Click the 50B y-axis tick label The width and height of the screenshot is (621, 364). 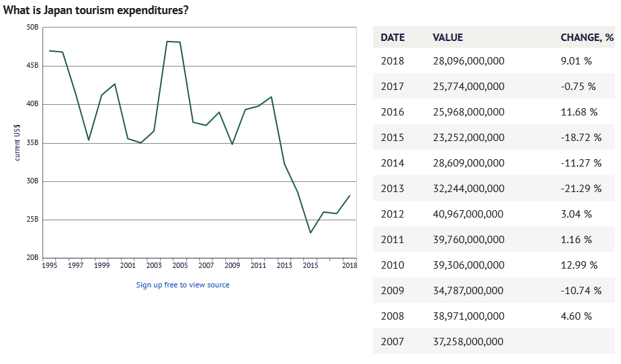point(33,27)
